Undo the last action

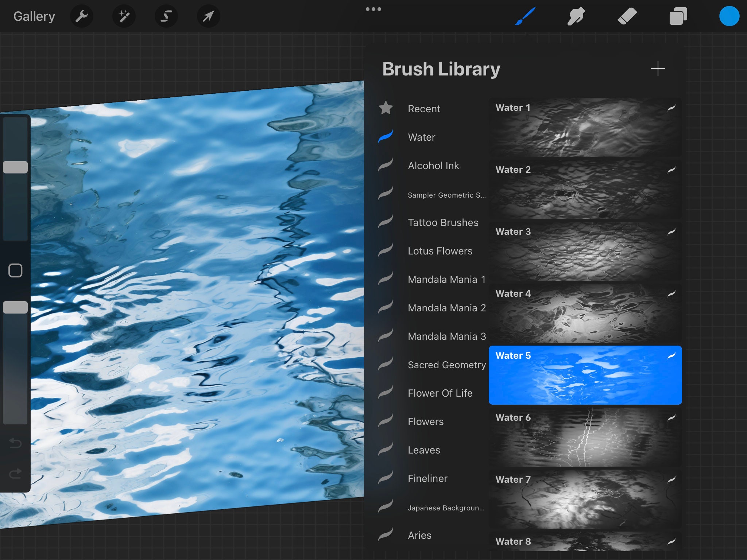15,443
